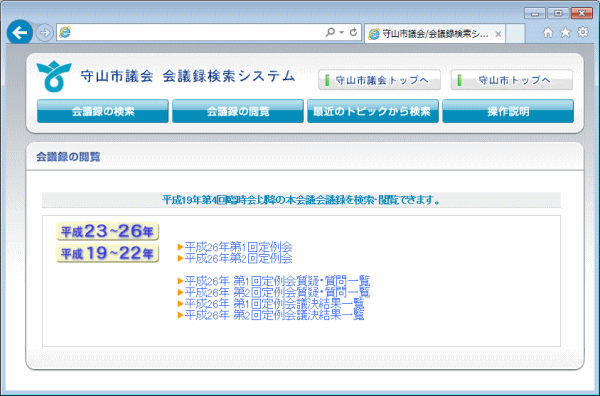Open the 会議録の閲覧 menu tab
600x396 pixels.
238,111
